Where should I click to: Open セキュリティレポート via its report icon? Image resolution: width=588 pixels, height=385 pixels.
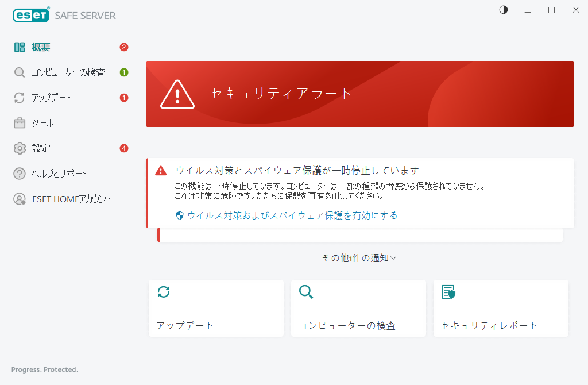tap(448, 292)
